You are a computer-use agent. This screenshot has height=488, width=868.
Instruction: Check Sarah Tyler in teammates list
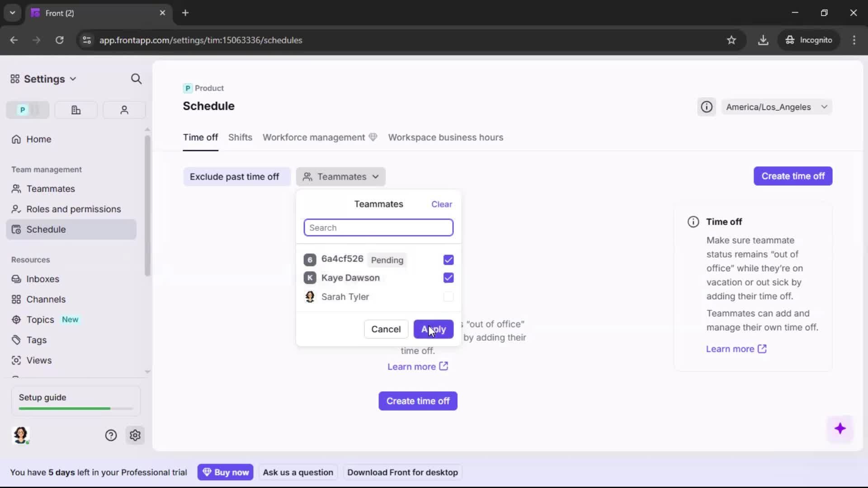pos(448,297)
